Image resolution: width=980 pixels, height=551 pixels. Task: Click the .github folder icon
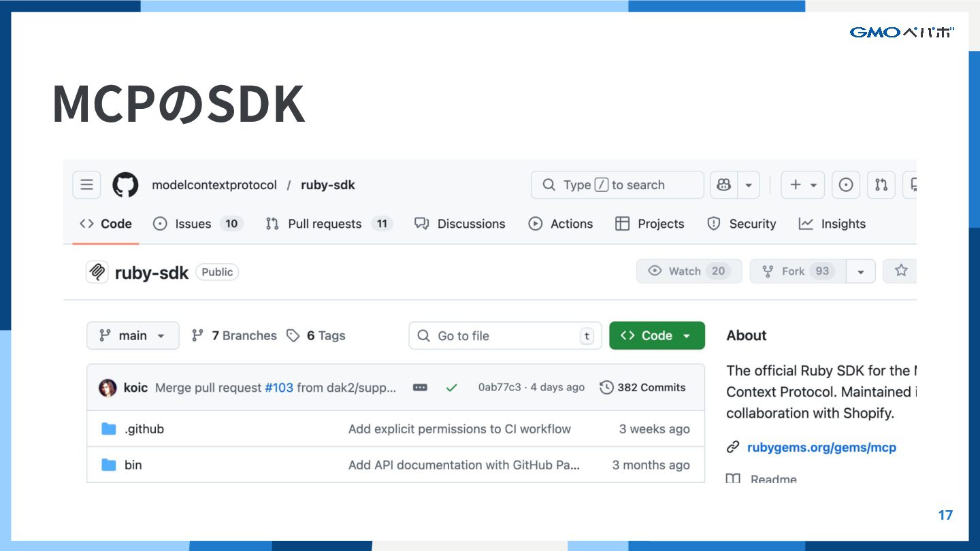[109, 429]
